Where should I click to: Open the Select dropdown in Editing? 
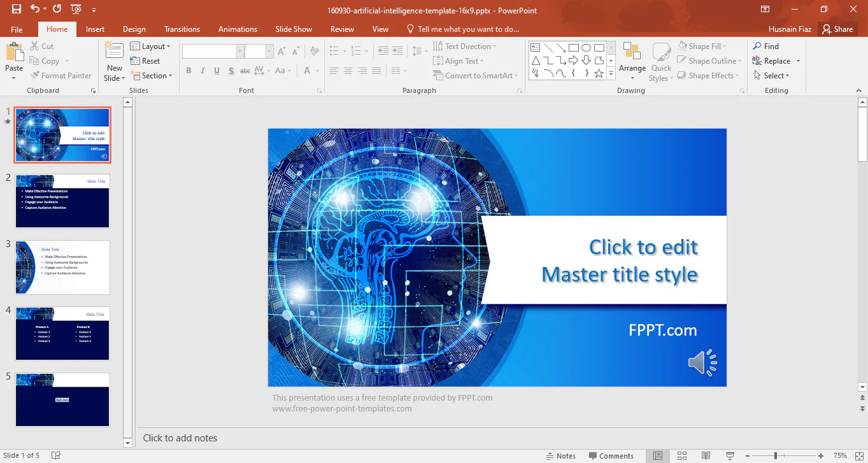point(771,76)
